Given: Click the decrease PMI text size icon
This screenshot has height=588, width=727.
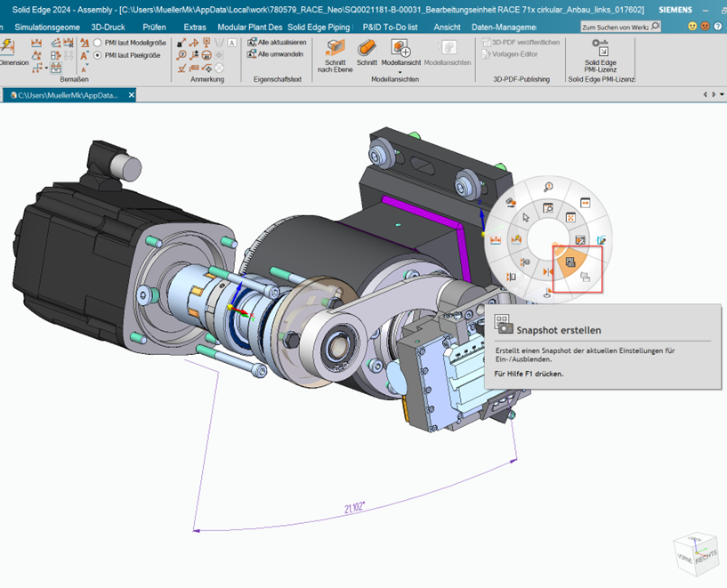Looking at the screenshot, I should 84,69.
